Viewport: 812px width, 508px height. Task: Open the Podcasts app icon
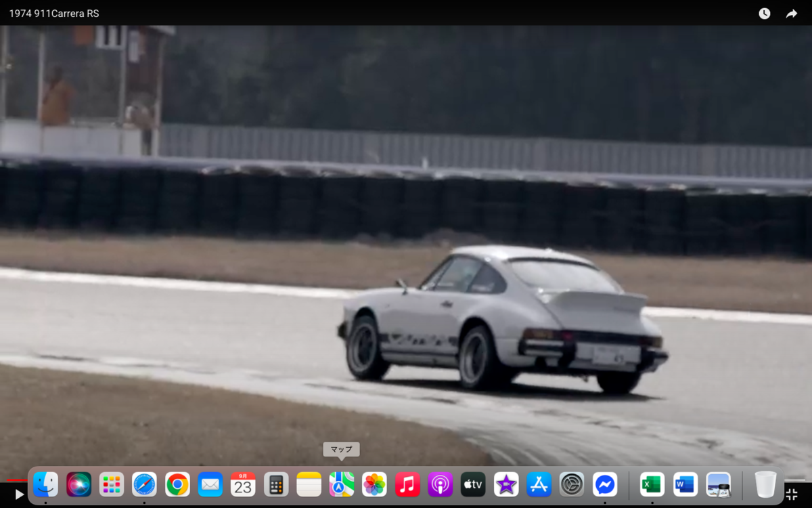(x=441, y=484)
